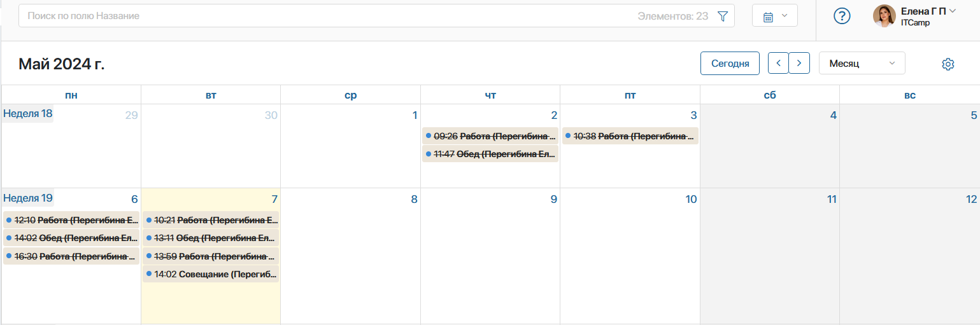The image size is (980, 325).
Task: Open the Неделя 18 week link
Action: pos(28,114)
